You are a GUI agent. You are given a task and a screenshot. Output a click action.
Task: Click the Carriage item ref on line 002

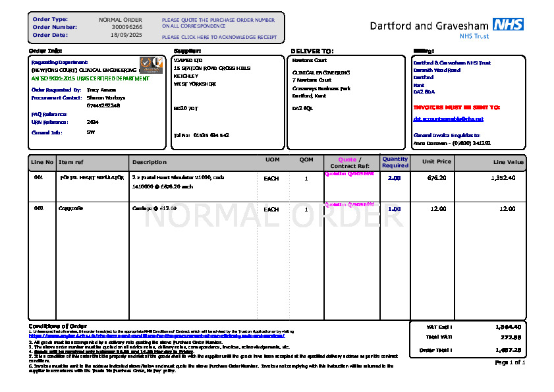pos(71,208)
